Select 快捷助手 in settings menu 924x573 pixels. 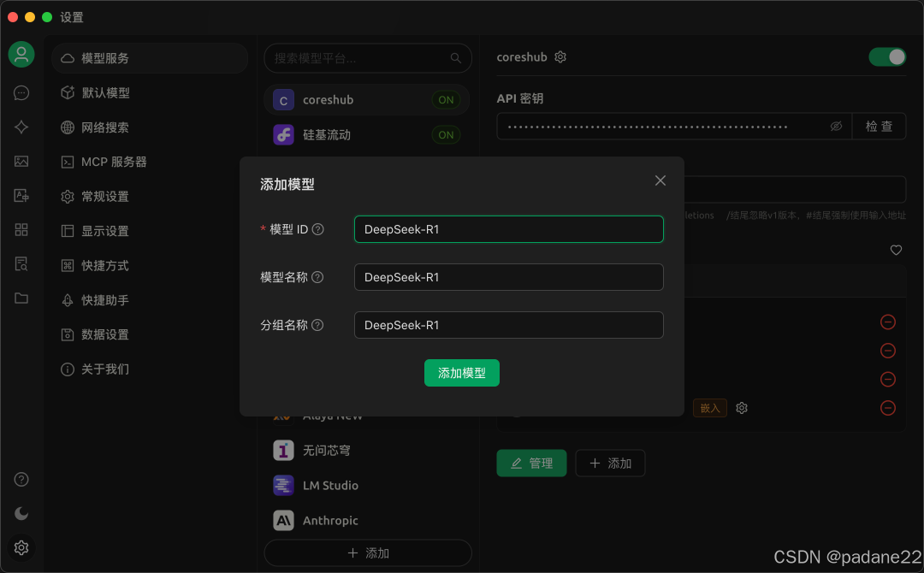(x=150, y=300)
